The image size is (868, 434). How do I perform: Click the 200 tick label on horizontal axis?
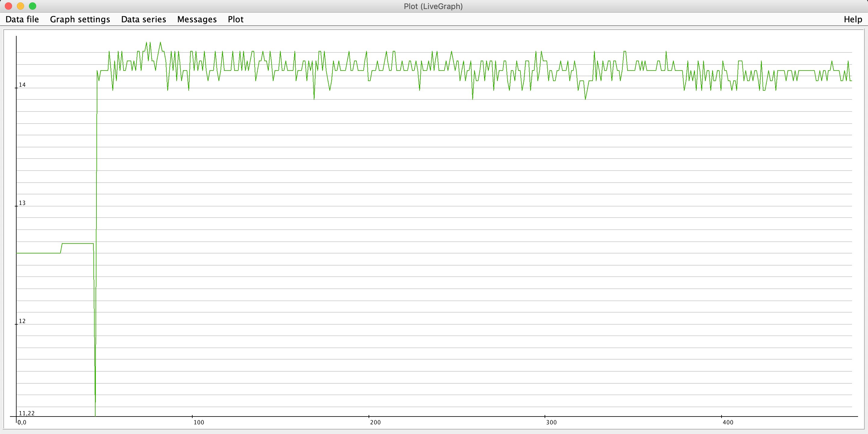pos(375,423)
